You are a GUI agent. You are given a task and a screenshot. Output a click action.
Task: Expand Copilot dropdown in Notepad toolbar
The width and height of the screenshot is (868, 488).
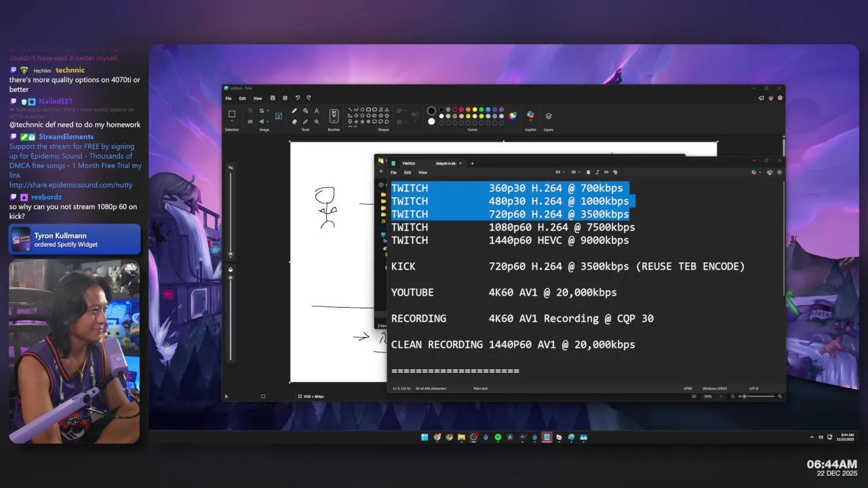(x=760, y=172)
